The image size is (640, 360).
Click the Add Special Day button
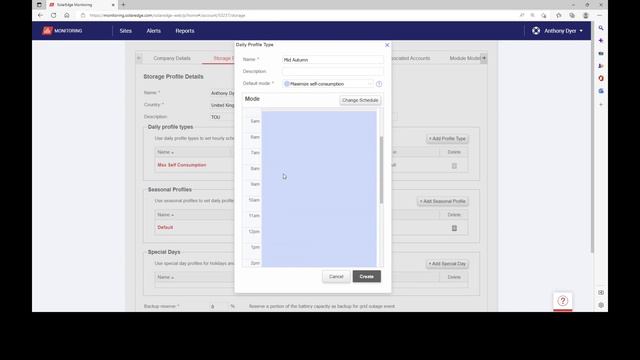[x=447, y=264]
